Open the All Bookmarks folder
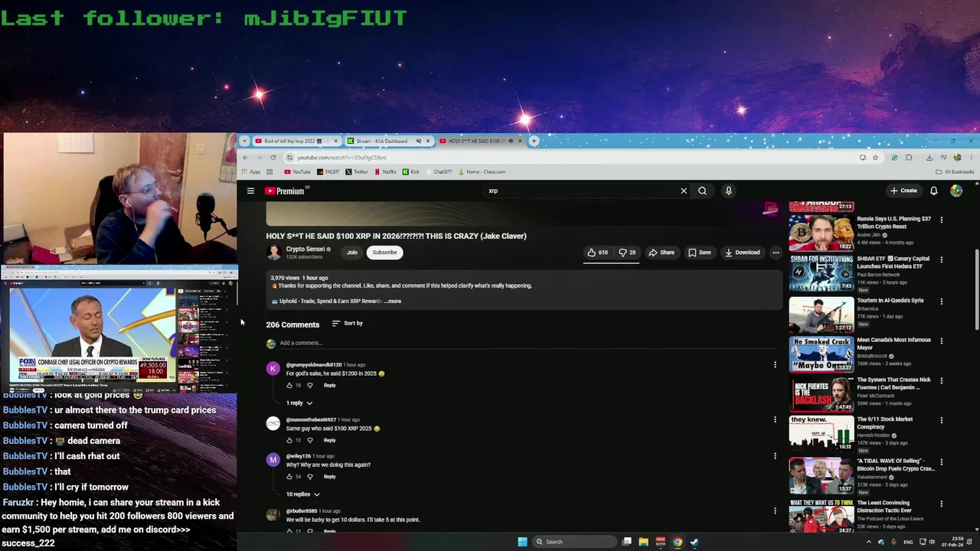Screen dimensions: 980x551 click(955, 172)
